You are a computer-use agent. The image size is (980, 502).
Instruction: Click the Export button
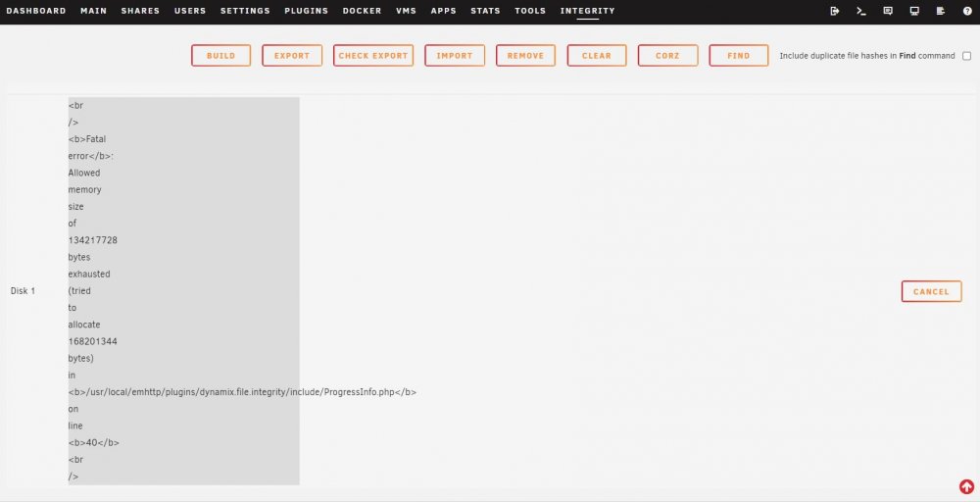(292, 56)
